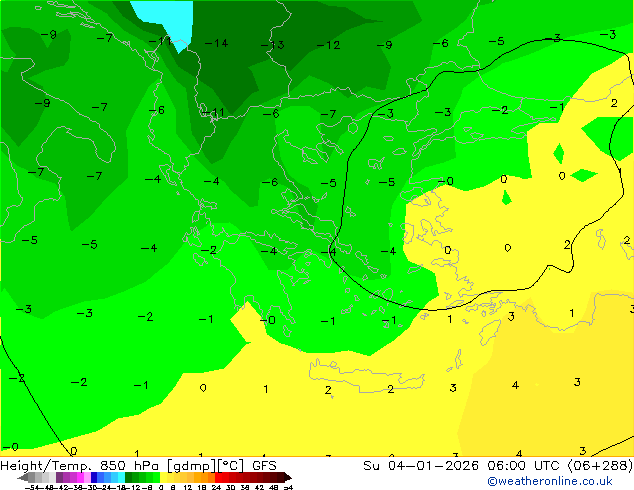
Task: Pick the yellow swatch above 0 in the legend
Action: (x=163, y=477)
